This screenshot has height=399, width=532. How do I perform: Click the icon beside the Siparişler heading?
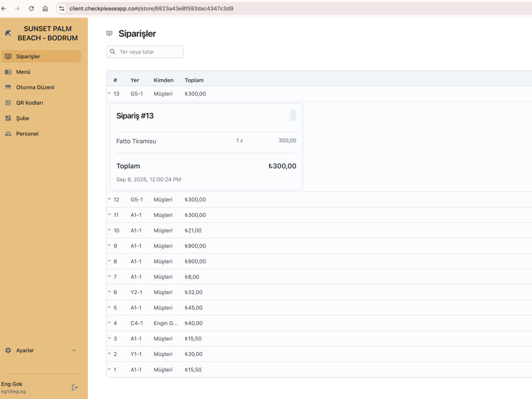click(109, 33)
